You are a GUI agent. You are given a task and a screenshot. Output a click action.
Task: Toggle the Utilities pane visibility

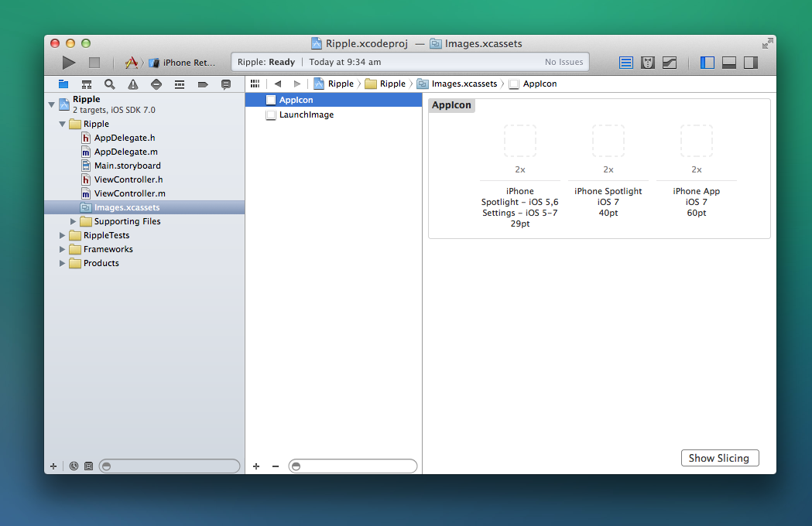click(x=750, y=63)
